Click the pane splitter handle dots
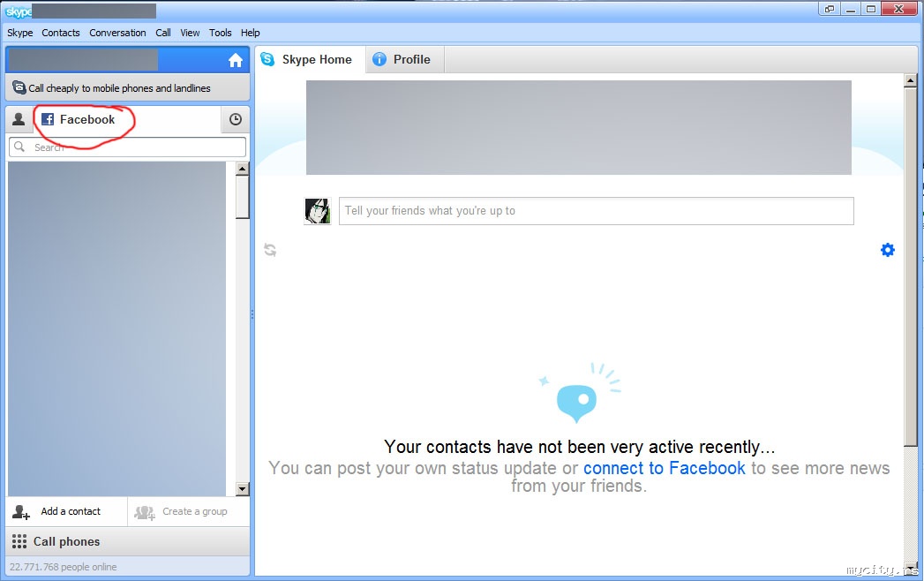The height and width of the screenshot is (581, 924). pyautogui.click(x=252, y=314)
